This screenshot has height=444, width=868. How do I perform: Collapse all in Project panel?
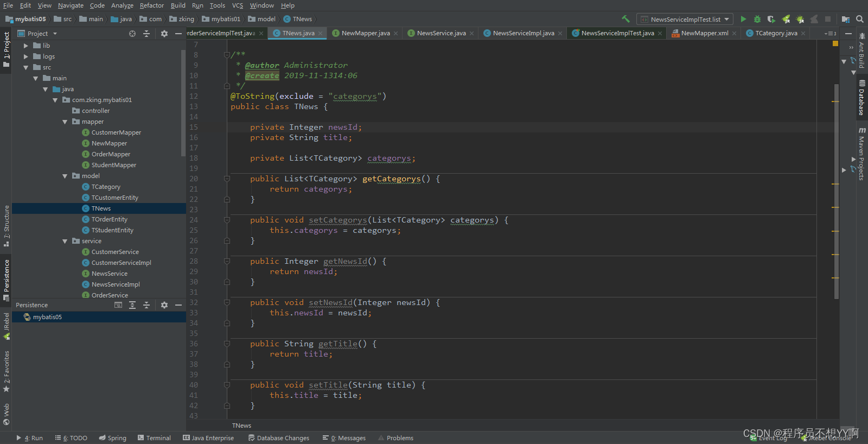point(146,34)
